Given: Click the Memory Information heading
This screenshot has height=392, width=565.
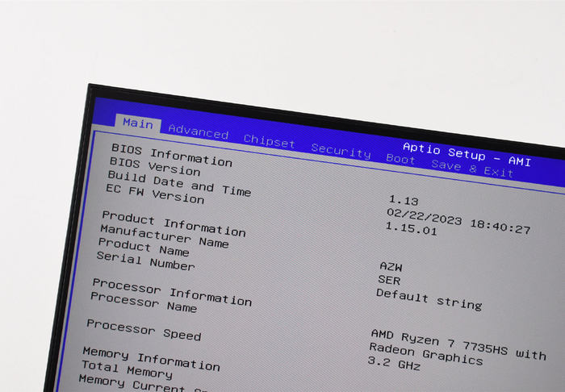Looking at the screenshot, I should point(152,359).
